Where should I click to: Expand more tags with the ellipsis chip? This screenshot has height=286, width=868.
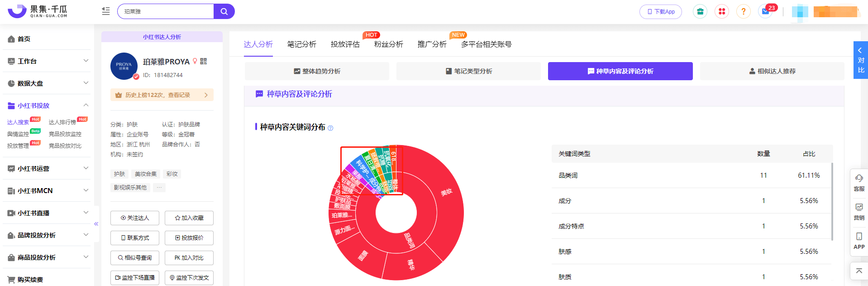click(x=159, y=188)
